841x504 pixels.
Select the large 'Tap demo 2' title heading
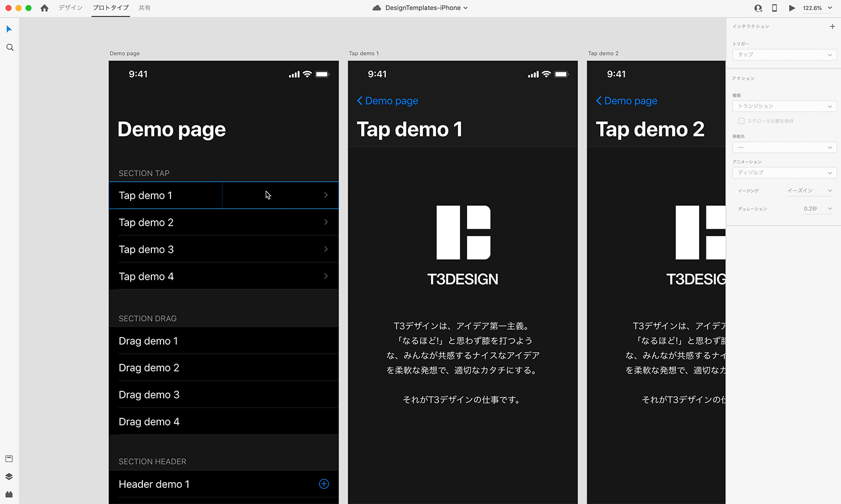coord(650,130)
